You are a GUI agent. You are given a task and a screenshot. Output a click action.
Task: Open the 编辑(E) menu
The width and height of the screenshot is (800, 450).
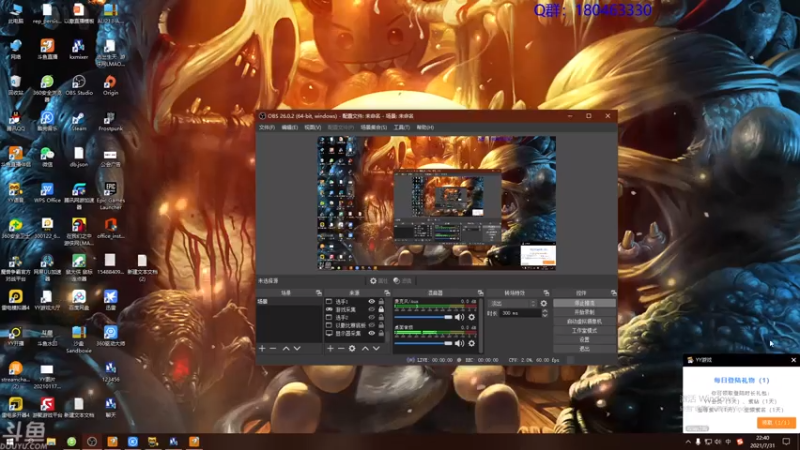[289, 128]
